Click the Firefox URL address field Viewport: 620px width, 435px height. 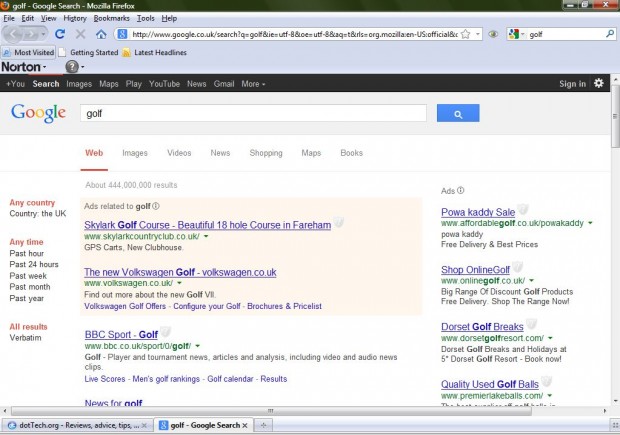coord(294,34)
